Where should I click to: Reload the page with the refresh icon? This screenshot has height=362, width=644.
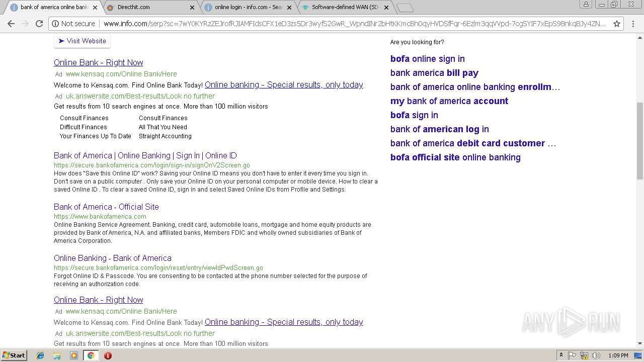click(x=39, y=24)
